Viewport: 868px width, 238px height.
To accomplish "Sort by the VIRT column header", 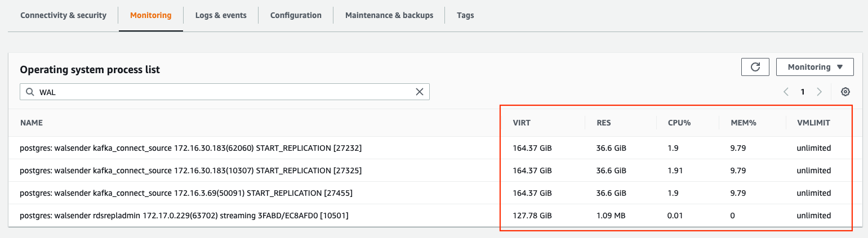I will coord(522,123).
